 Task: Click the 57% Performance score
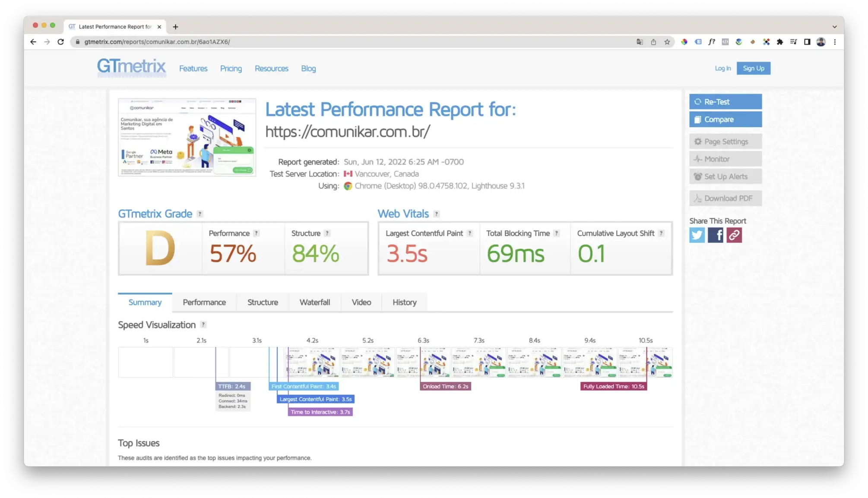(x=233, y=254)
